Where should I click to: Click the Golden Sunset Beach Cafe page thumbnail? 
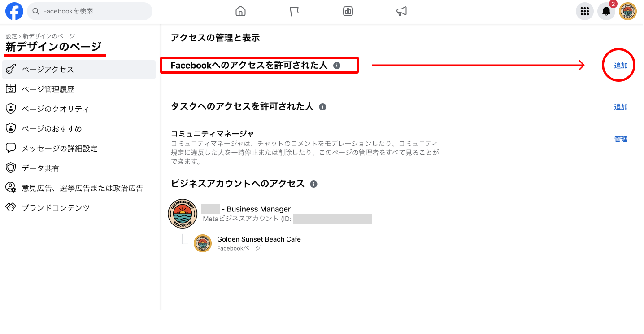(203, 243)
